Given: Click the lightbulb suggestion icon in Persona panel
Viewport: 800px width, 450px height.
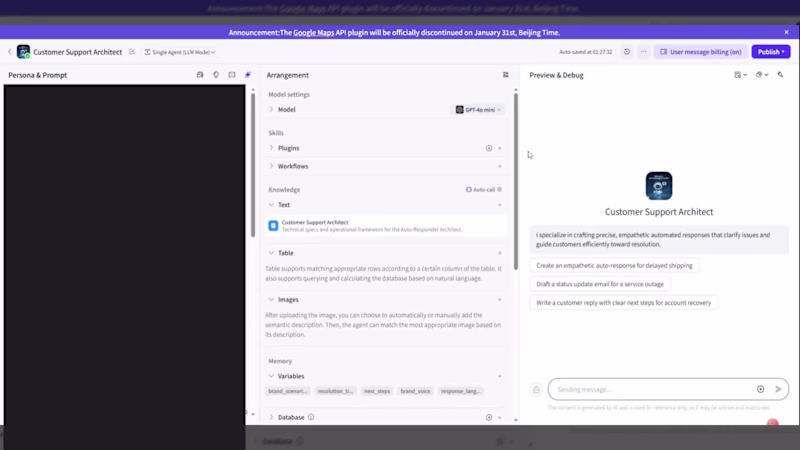Looking at the screenshot, I should pyautogui.click(x=216, y=74).
